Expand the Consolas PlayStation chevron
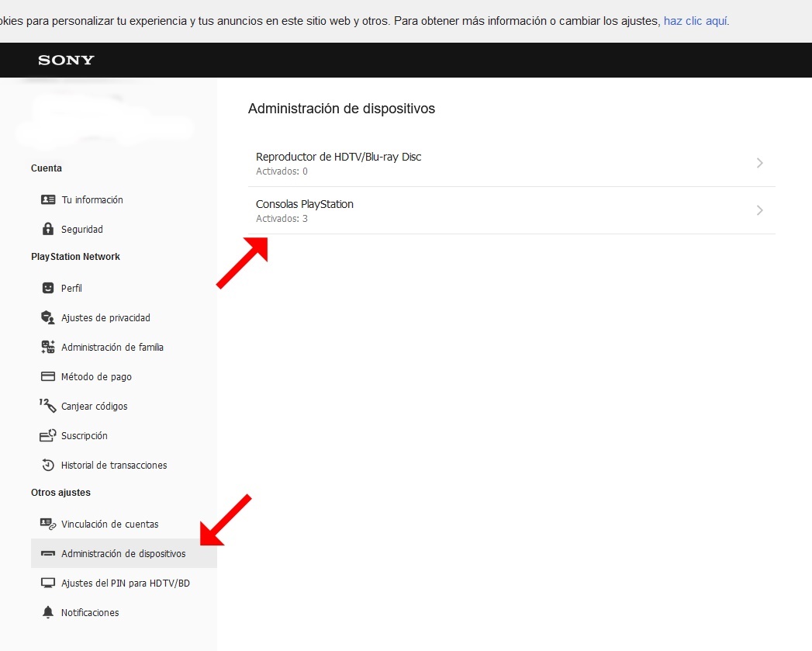 tap(760, 210)
